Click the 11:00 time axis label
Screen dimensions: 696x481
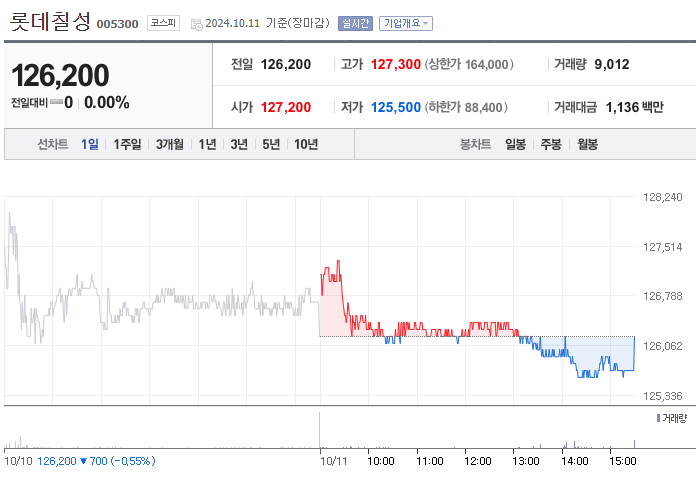pos(430,461)
